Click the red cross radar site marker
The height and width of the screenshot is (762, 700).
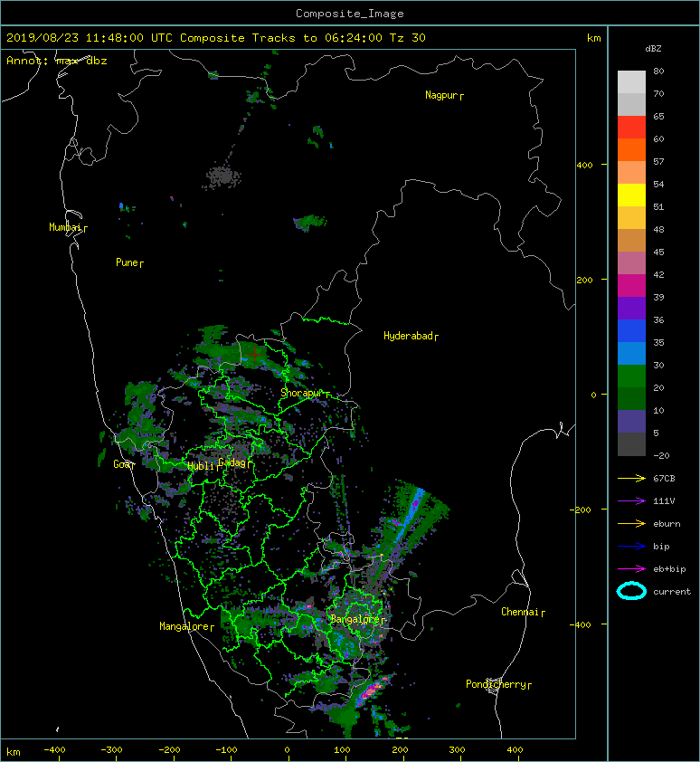pyautogui.click(x=254, y=353)
